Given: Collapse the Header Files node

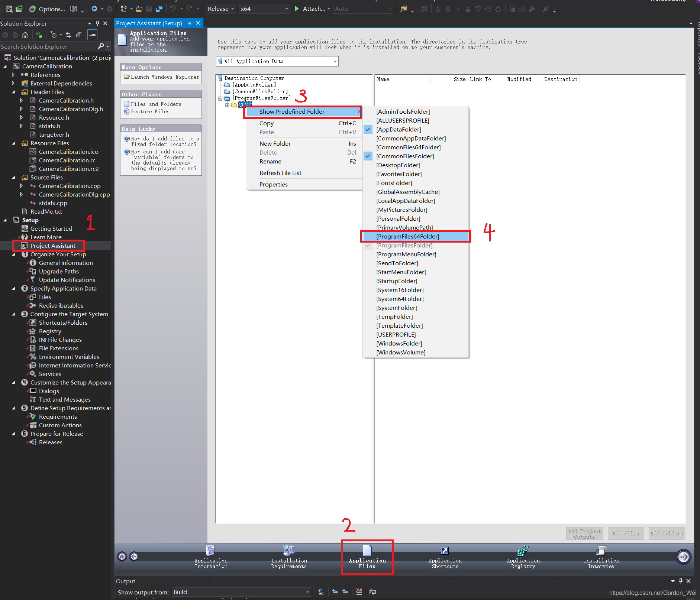Looking at the screenshot, I should [13, 92].
